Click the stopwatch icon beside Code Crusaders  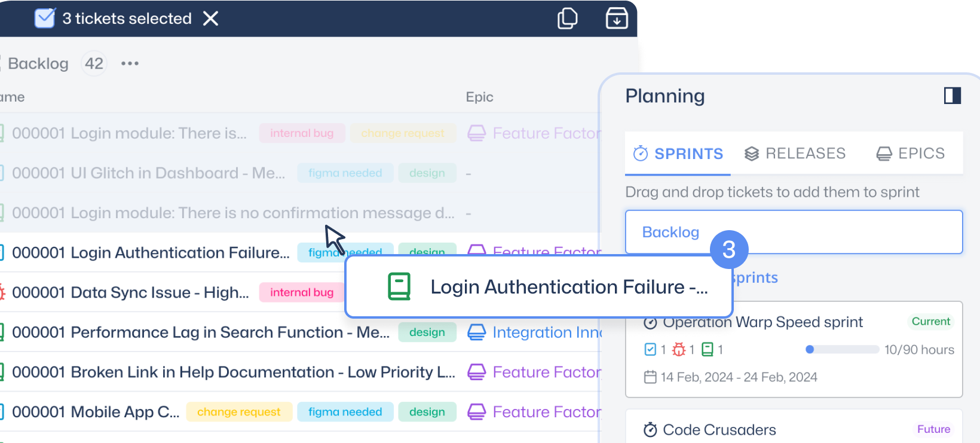point(650,429)
